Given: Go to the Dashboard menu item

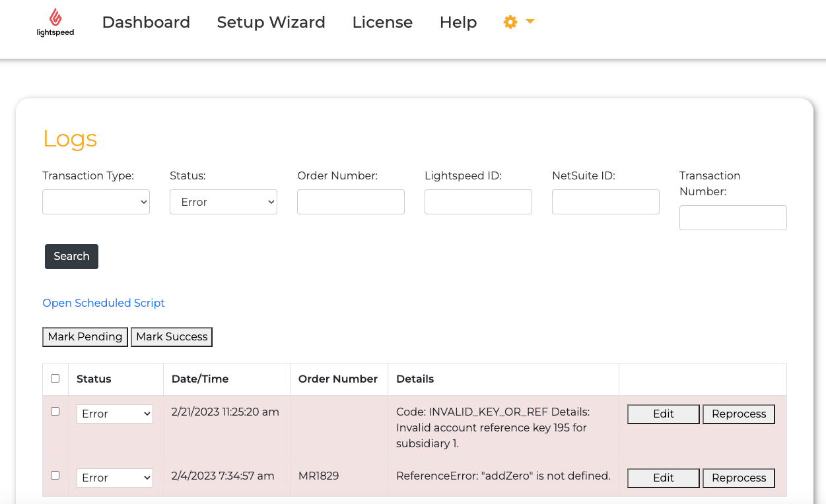Looking at the screenshot, I should coord(146,22).
